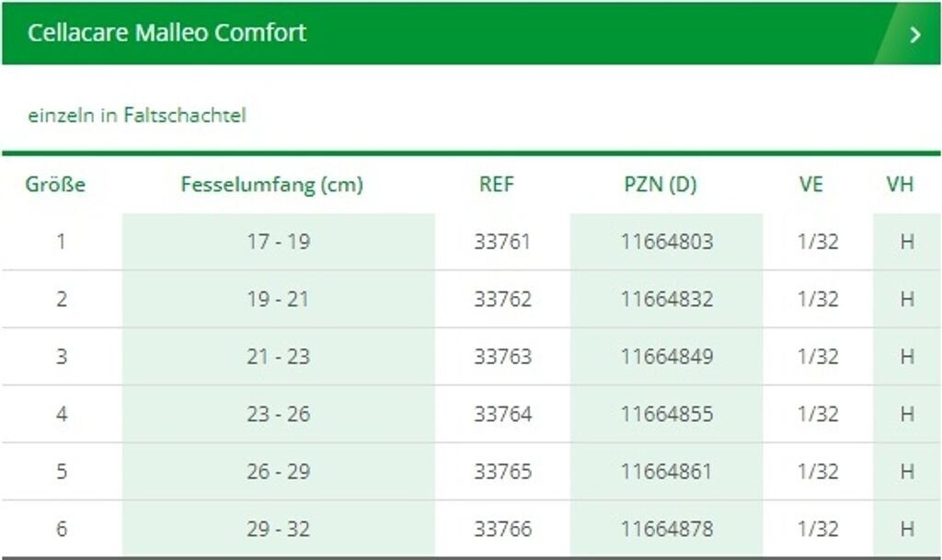Click the VH column header
Image resolution: width=942 pixels, height=560 pixels.
[900, 184]
